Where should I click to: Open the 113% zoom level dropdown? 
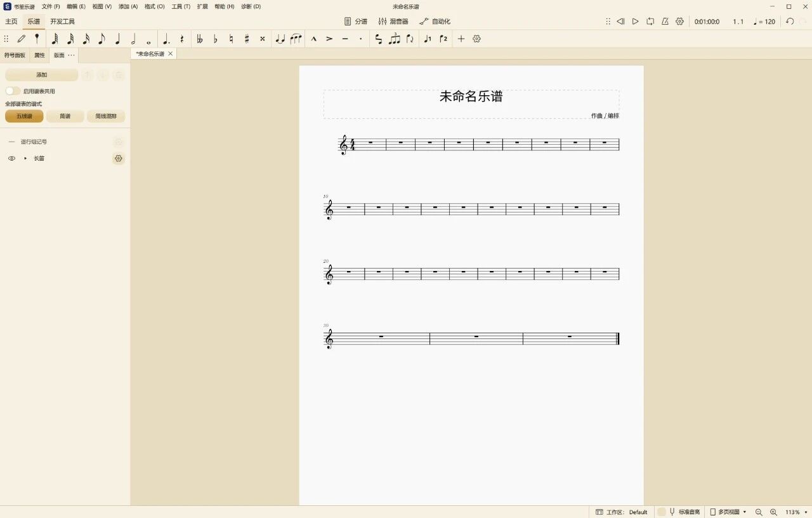pos(796,512)
